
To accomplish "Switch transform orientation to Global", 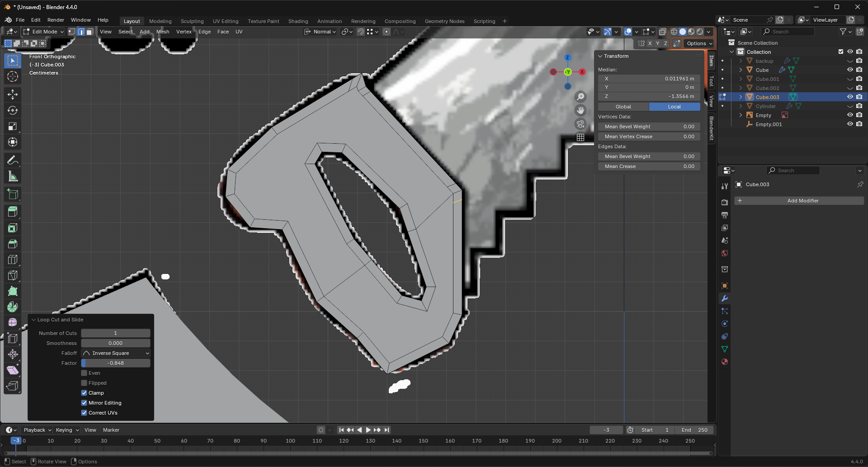I will pyautogui.click(x=623, y=107).
